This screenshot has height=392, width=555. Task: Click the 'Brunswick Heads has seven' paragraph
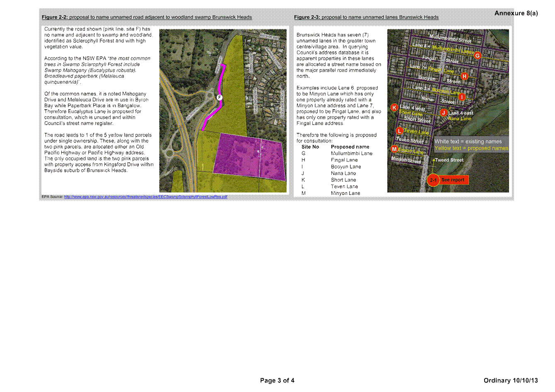(x=339, y=55)
